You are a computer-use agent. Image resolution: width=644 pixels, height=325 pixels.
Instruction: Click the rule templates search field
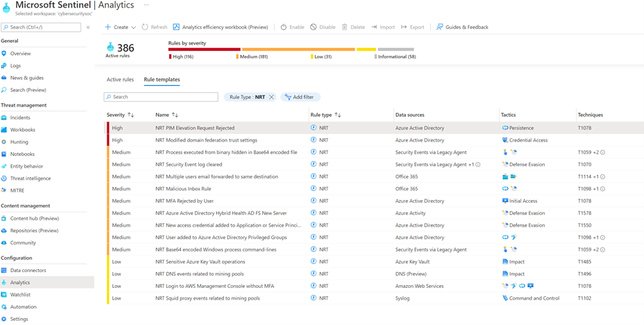tap(161, 97)
